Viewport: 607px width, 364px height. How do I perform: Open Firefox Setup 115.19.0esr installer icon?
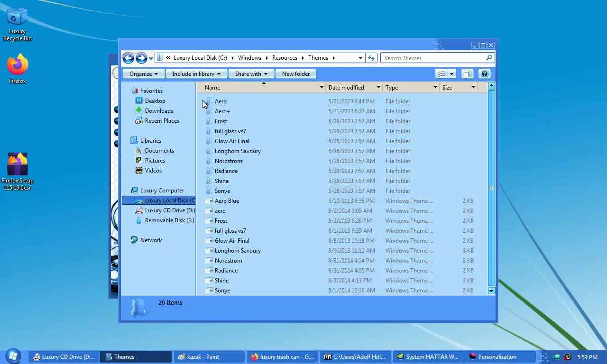18,172
